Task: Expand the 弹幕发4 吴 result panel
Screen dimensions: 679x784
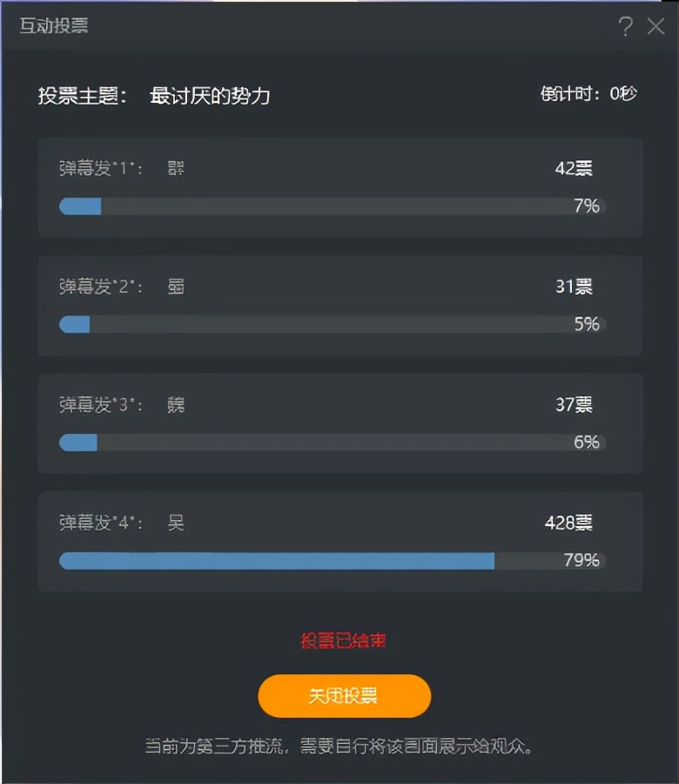Action: (339, 542)
